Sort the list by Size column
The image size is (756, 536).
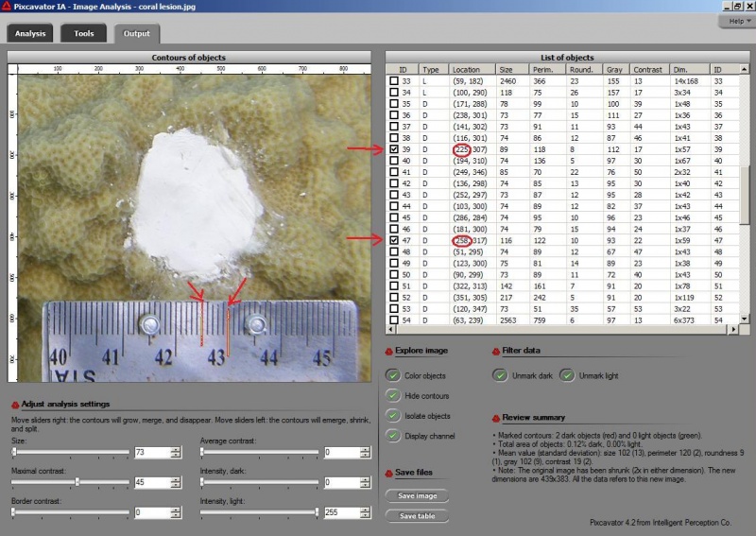tap(512, 69)
